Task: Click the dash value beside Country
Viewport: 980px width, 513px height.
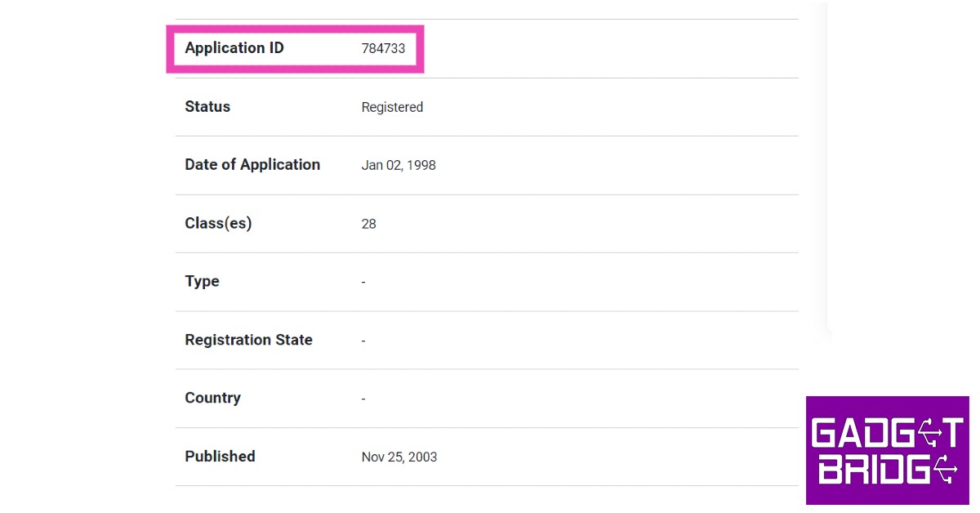Action: (x=363, y=399)
